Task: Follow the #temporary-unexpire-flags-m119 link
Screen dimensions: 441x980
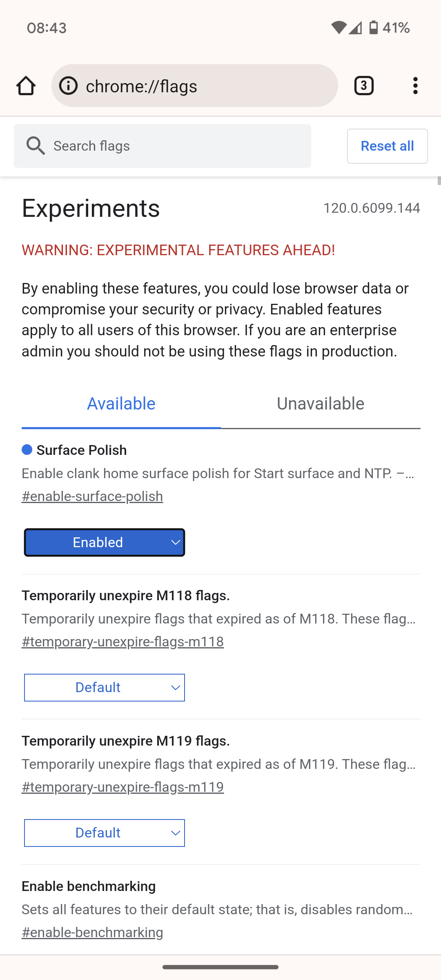Action: [122, 787]
